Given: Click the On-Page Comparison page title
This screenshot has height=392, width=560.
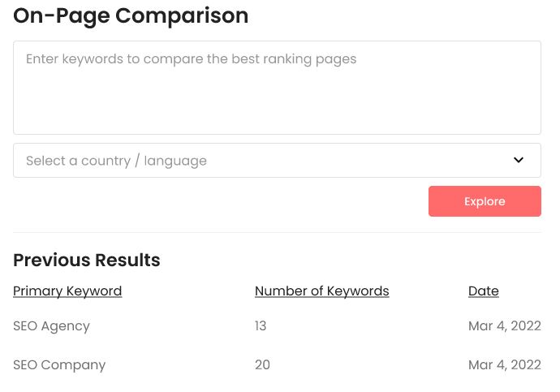Looking at the screenshot, I should tap(131, 16).
